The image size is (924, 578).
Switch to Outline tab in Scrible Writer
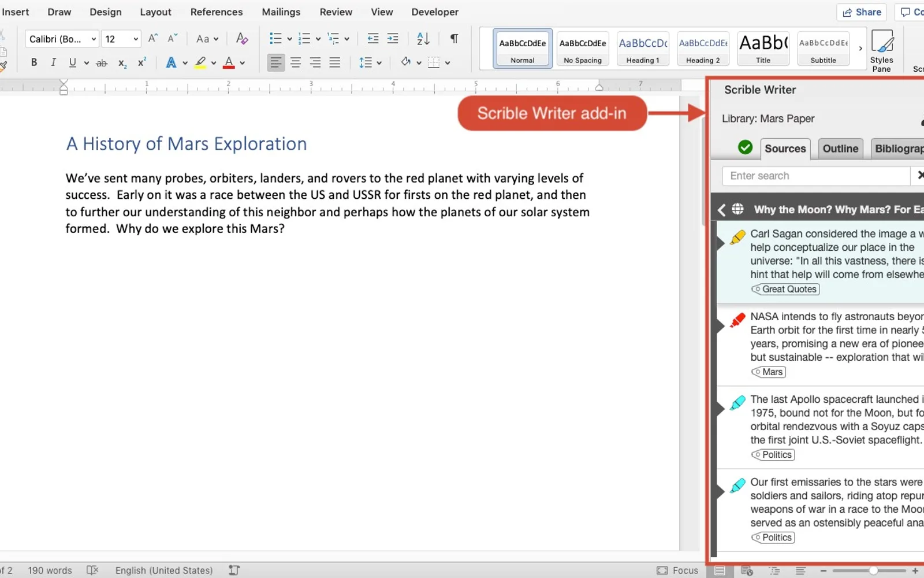[x=840, y=149]
